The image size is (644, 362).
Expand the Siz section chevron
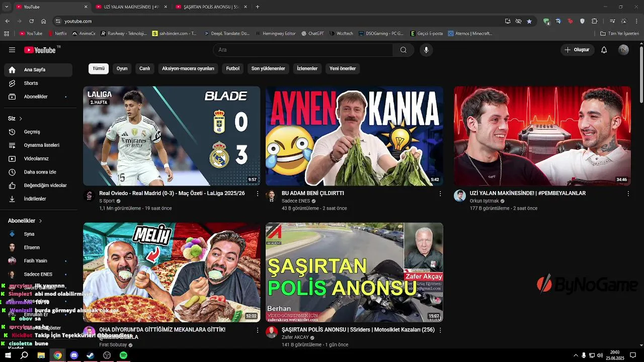[x=21, y=119]
